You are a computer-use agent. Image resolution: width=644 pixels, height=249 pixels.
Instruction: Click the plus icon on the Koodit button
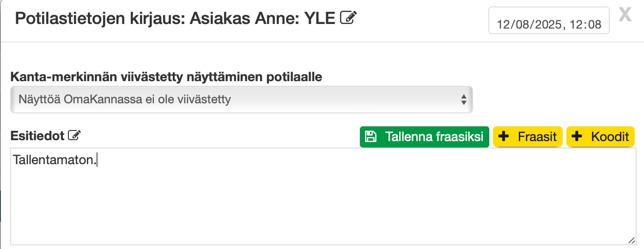(577, 136)
